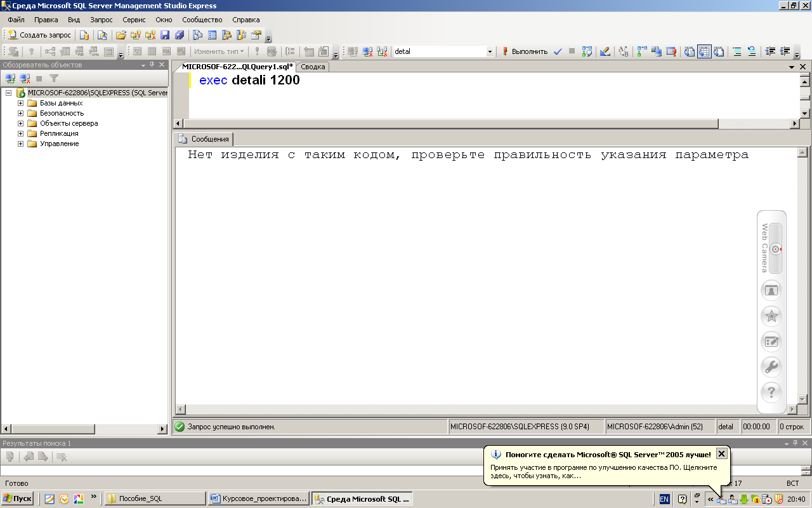Click the Design Query in Editor icon
Image resolution: width=812 pixels, height=508 pixels.
[605, 51]
